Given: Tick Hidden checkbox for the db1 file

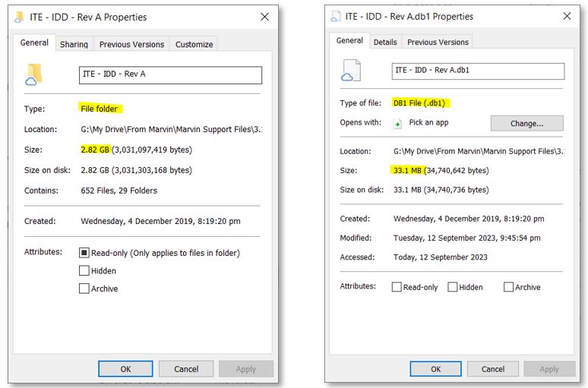Looking at the screenshot, I should [452, 287].
